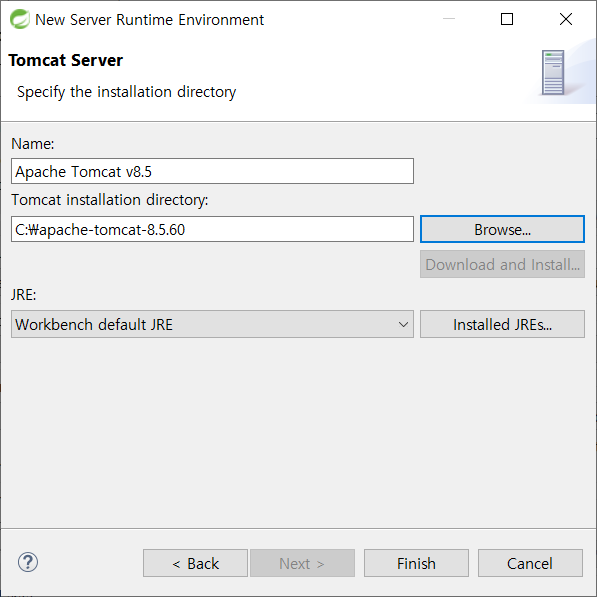
Task: Click into the Tomcat installation directory field
Action: click(212, 229)
